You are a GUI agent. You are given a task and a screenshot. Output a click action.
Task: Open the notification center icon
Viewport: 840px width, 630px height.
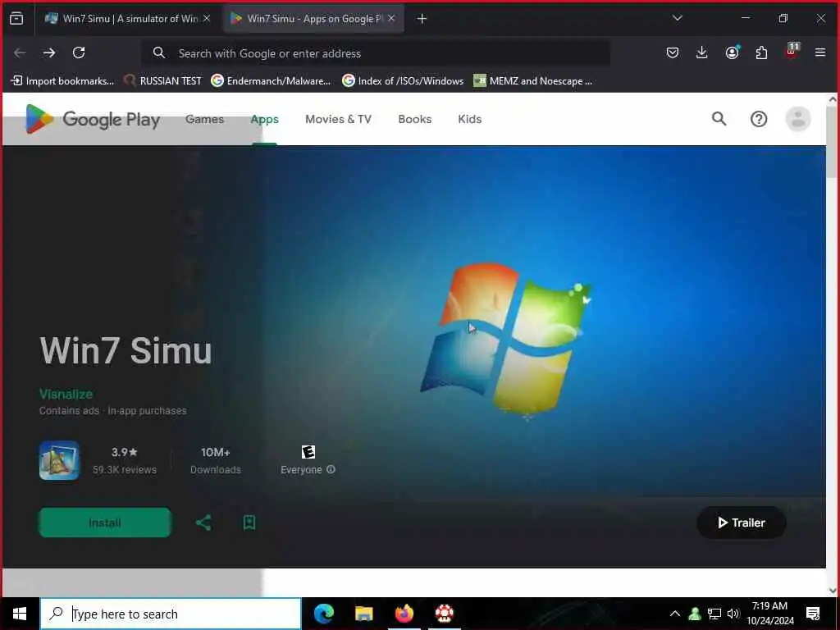coord(813,614)
